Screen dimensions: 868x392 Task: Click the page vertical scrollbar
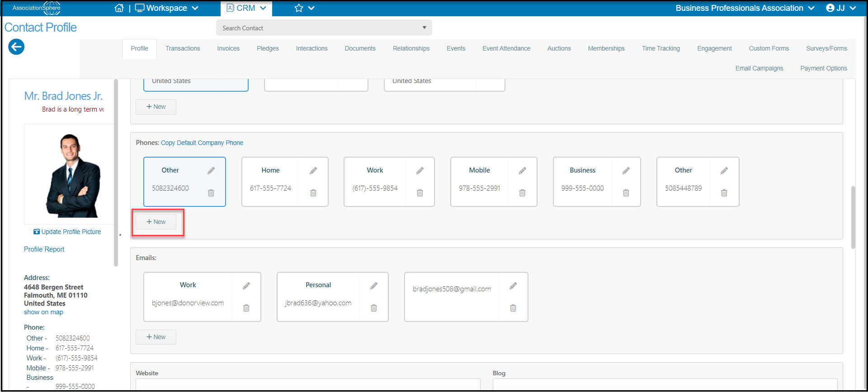coord(853,217)
